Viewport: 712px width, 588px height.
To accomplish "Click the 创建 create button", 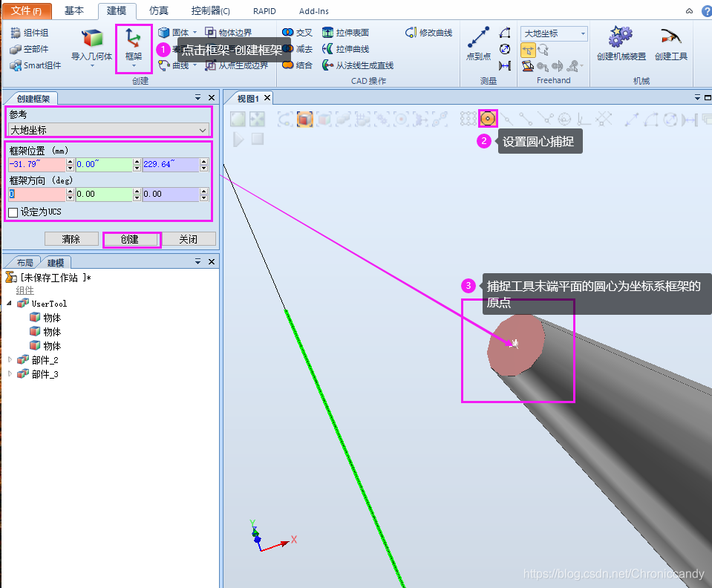I will pyautogui.click(x=130, y=239).
